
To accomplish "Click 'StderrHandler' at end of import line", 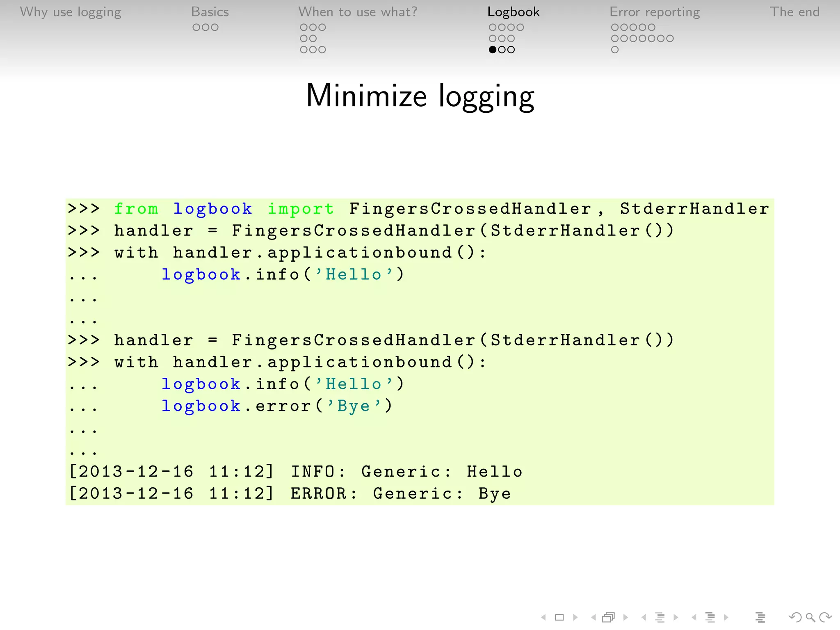I will click(x=694, y=209).
